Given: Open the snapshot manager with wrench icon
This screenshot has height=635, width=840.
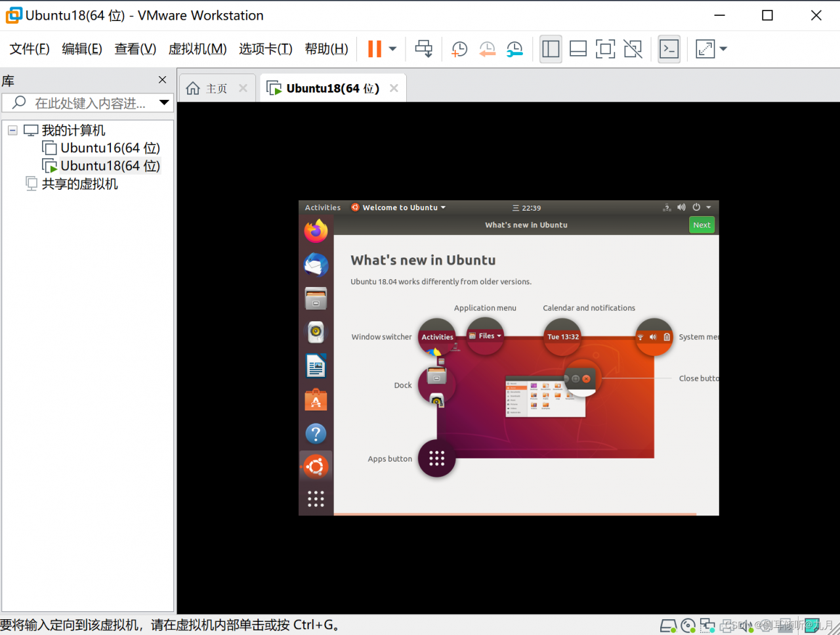Looking at the screenshot, I should [514, 49].
